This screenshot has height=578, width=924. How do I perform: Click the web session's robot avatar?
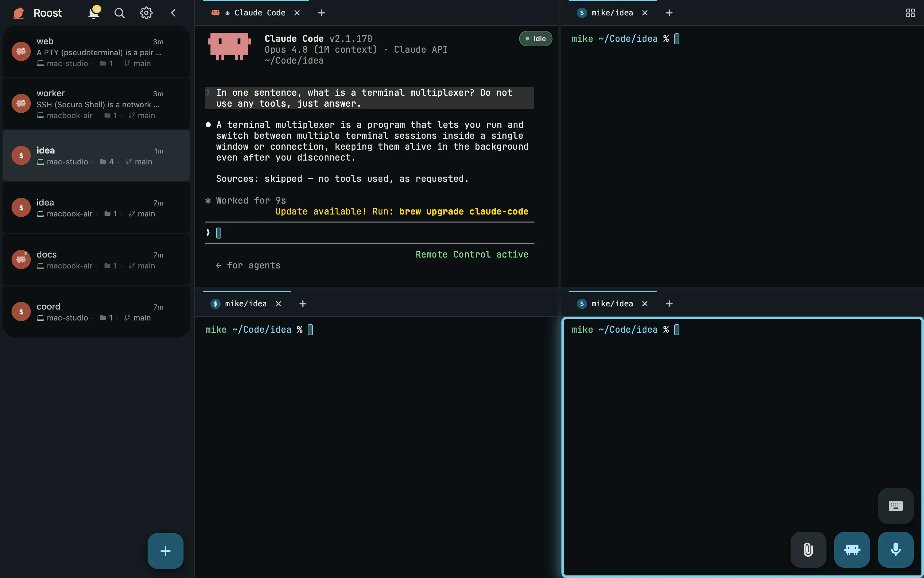tap(21, 51)
